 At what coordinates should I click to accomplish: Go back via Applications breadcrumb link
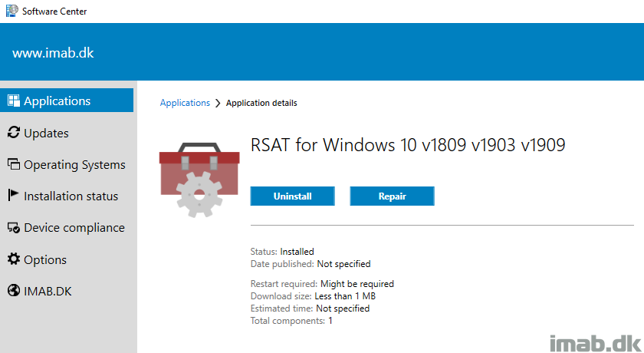pyautogui.click(x=185, y=103)
